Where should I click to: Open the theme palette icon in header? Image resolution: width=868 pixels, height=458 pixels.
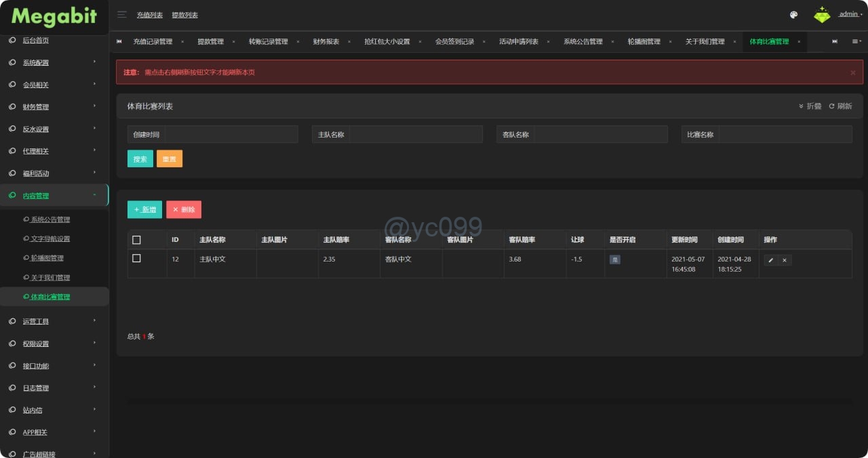(794, 15)
